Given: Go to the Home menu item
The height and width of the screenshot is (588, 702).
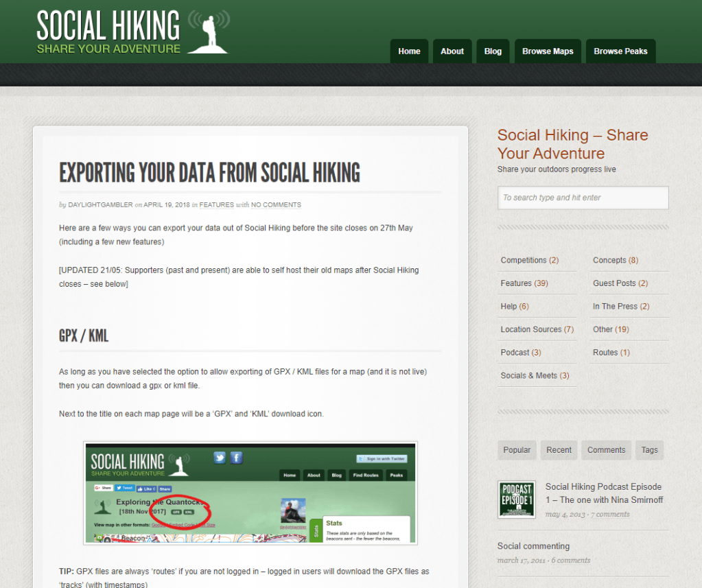Looking at the screenshot, I should [x=409, y=51].
